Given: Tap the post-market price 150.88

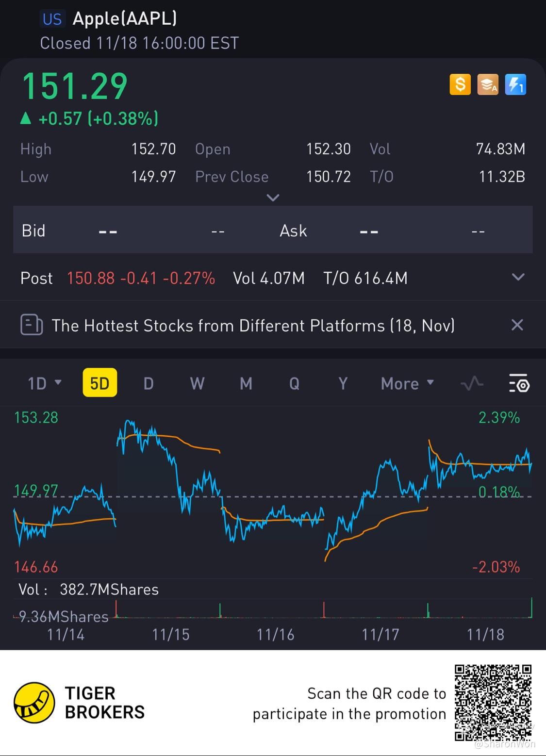Looking at the screenshot, I should coord(91,278).
